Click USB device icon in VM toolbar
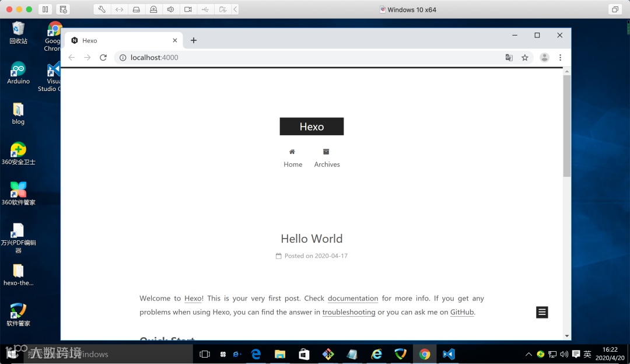This screenshot has width=630, height=364. point(205,9)
